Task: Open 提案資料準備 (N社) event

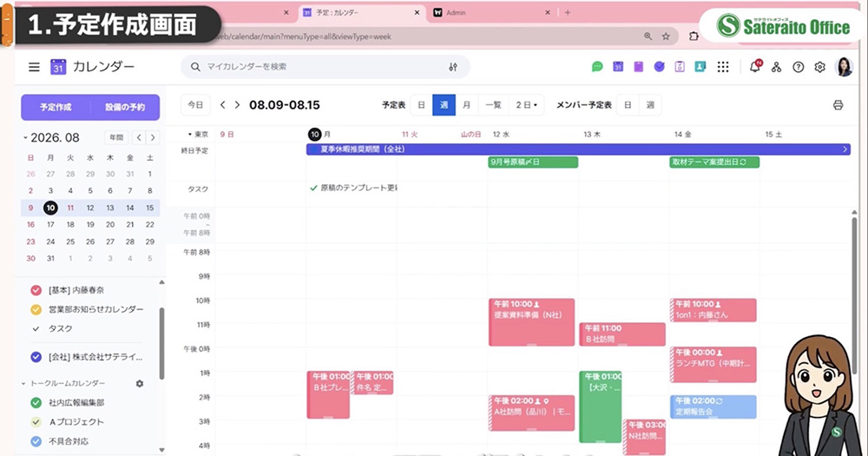Action: [x=531, y=322]
